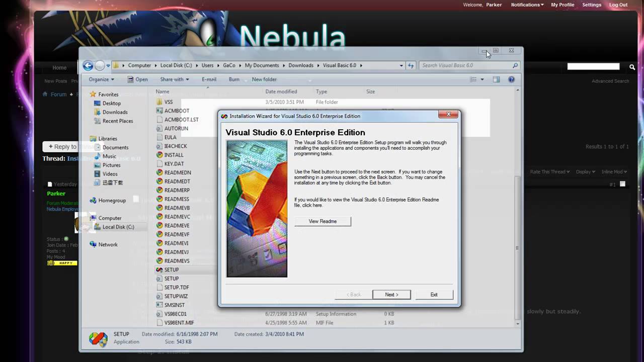Viewport: 644px width, 362px height.
Task: Open the Share with dropdown
Action: pos(174,79)
